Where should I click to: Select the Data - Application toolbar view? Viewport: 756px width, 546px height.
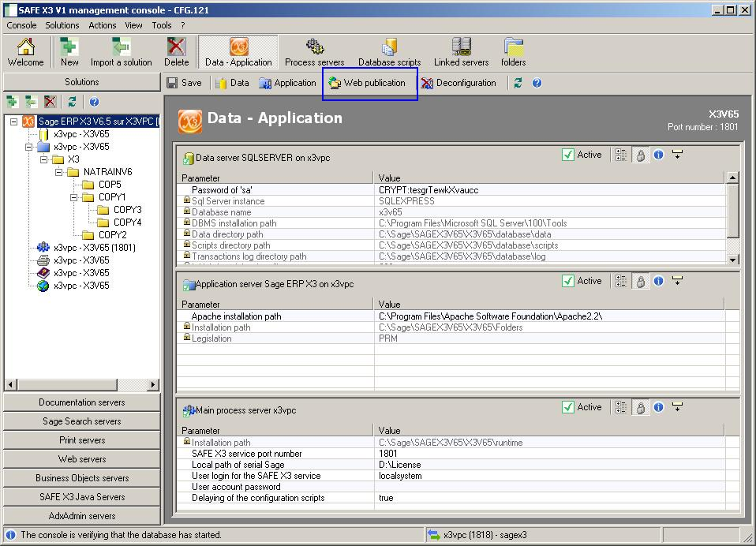(238, 52)
